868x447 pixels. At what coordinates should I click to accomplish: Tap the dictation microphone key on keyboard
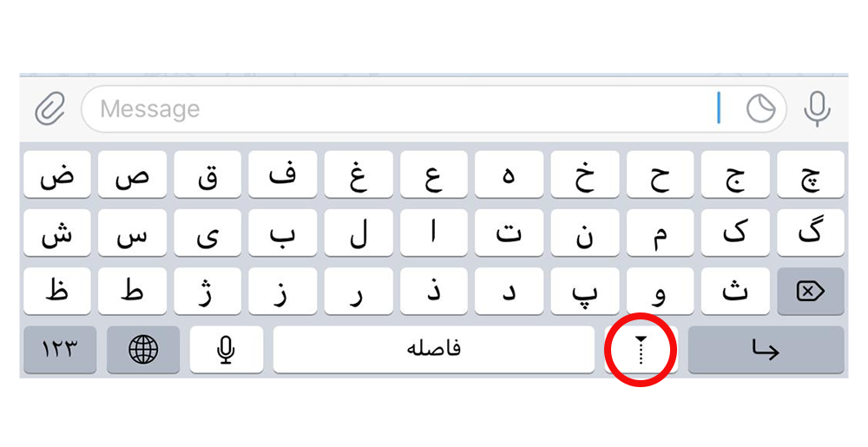[226, 349]
